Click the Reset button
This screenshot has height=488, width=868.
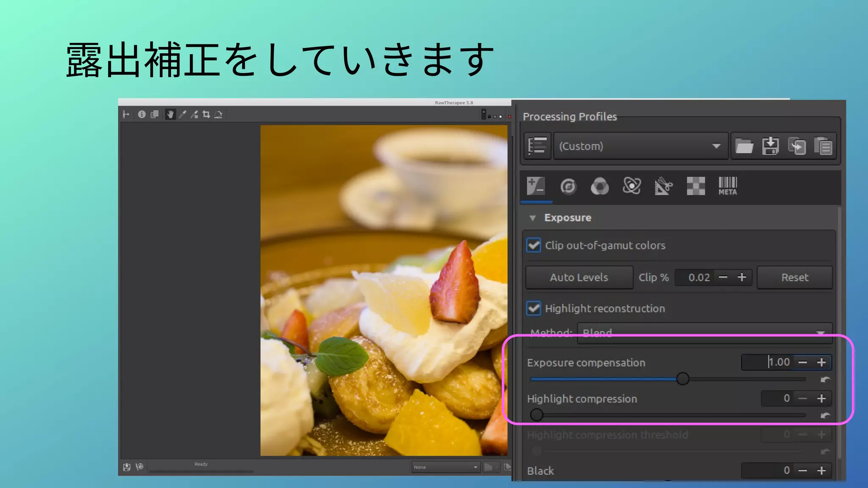795,277
